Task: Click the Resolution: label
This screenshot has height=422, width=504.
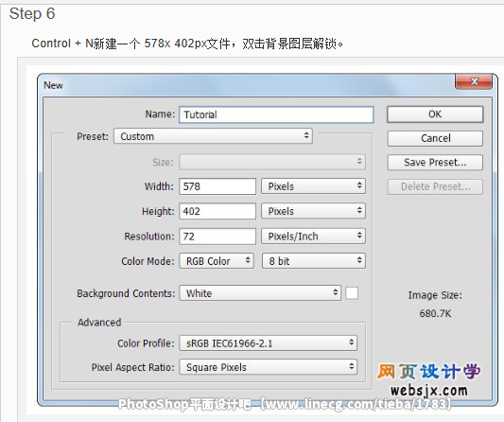Action: [149, 237]
